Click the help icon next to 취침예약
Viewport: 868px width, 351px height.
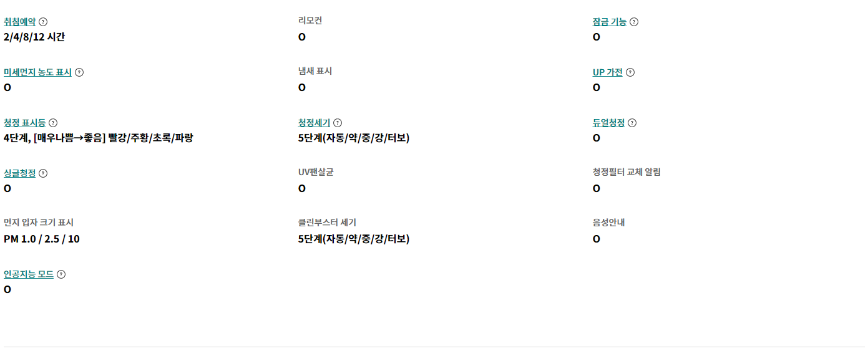click(43, 22)
